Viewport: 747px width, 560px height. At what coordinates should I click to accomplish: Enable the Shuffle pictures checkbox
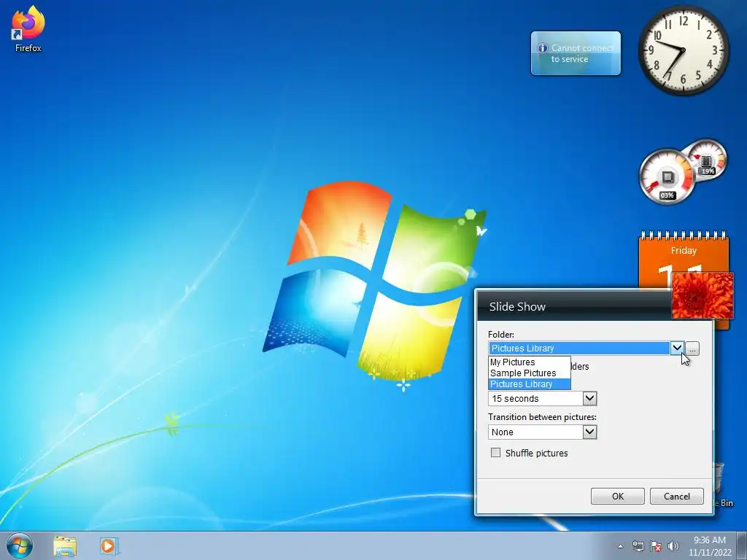(495, 452)
